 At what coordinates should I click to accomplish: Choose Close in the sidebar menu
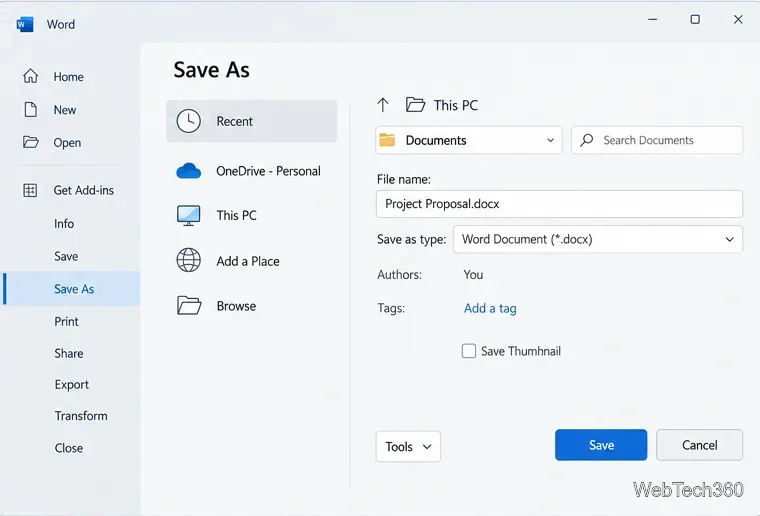[x=69, y=448]
